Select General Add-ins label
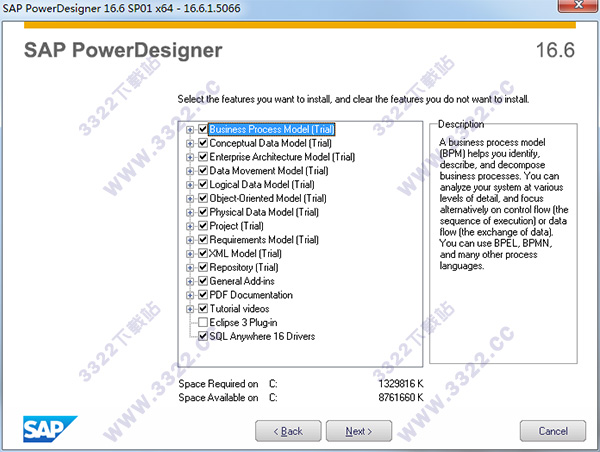Image resolution: width=600 pixels, height=452 pixels. pyautogui.click(x=242, y=281)
